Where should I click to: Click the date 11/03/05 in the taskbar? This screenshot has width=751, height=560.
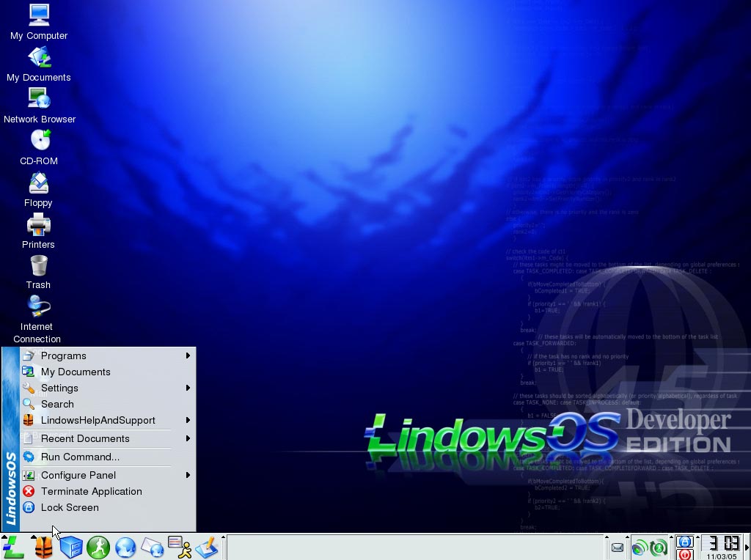pyautogui.click(x=722, y=556)
